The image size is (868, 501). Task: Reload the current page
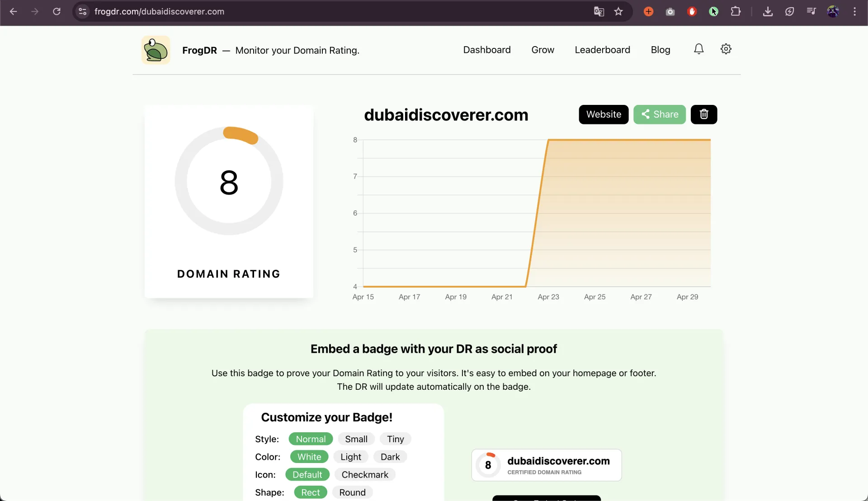(57, 12)
